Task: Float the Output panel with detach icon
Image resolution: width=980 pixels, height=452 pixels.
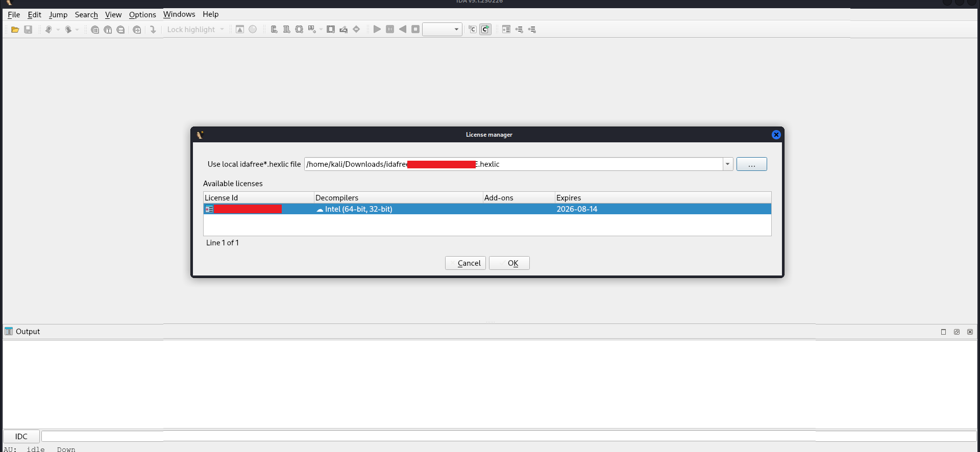Action: pyautogui.click(x=957, y=332)
